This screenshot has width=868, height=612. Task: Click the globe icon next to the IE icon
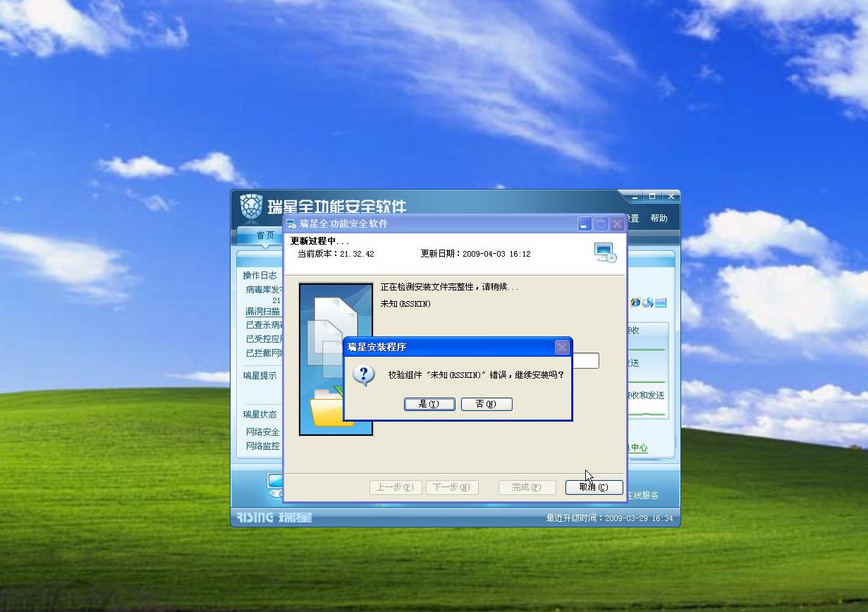pyautogui.click(x=647, y=302)
